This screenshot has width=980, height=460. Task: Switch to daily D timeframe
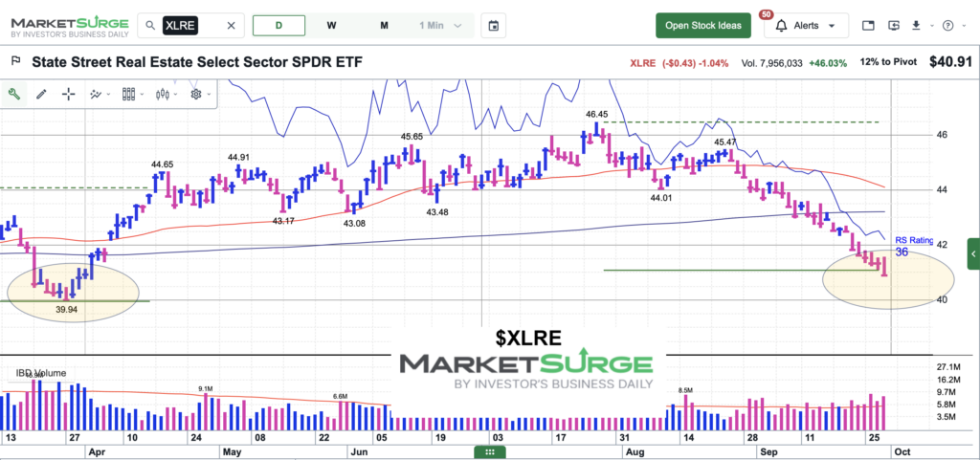[x=278, y=26]
